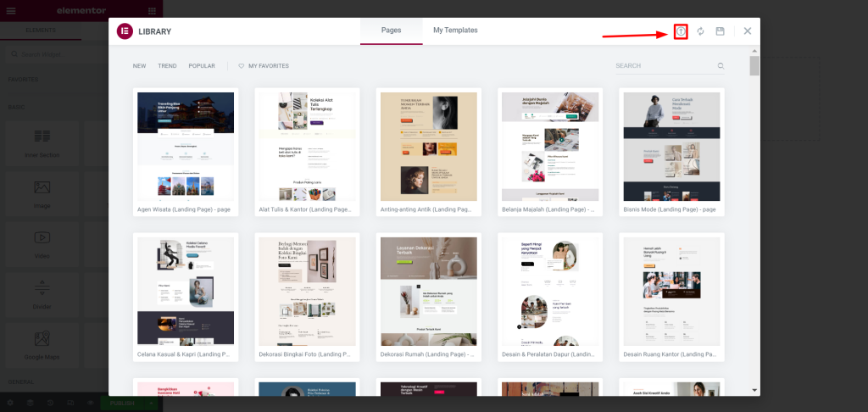Select the Image widget
The image size is (868, 412).
[x=42, y=194]
